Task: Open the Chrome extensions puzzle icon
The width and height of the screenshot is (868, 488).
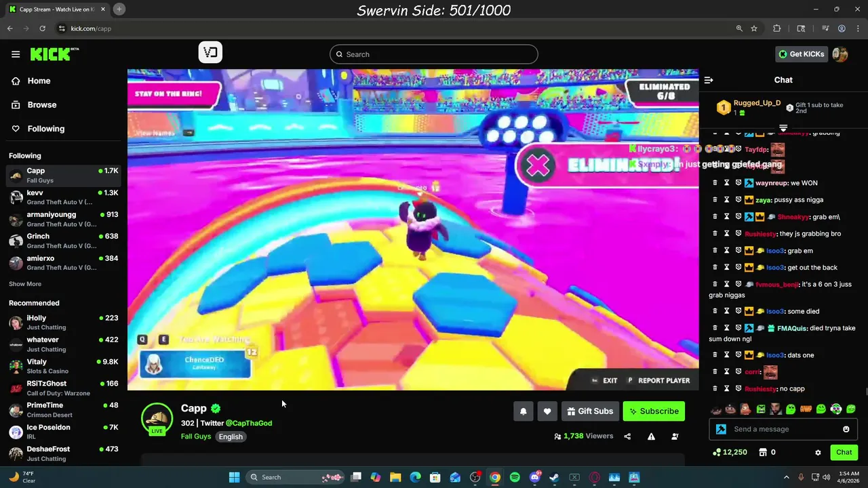Action: coord(777,28)
